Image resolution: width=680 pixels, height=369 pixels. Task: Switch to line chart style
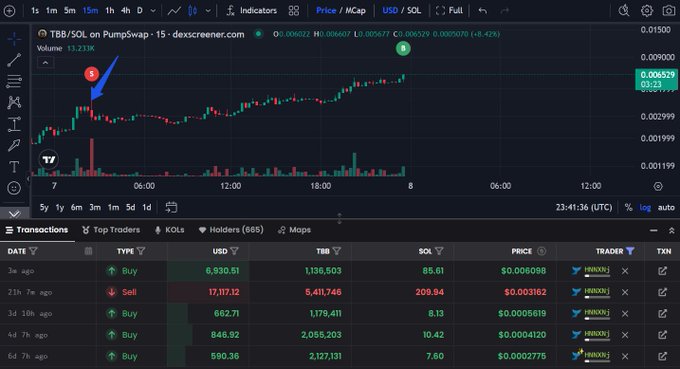174,11
